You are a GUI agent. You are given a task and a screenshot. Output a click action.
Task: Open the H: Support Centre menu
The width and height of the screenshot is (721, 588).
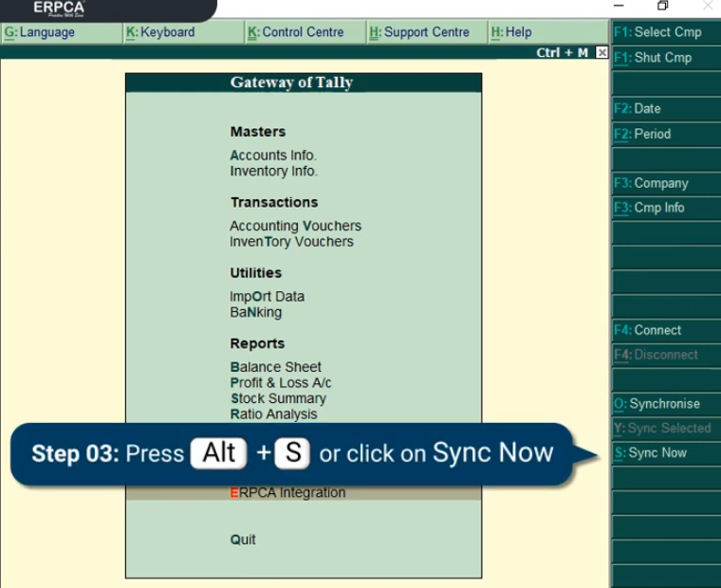(x=427, y=32)
